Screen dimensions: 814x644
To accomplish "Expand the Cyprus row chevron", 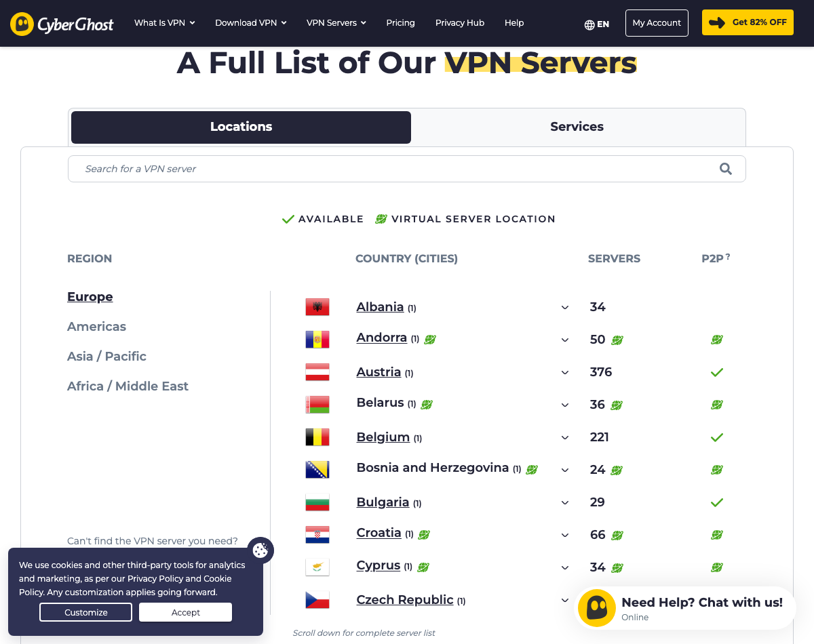I will pyautogui.click(x=565, y=567).
